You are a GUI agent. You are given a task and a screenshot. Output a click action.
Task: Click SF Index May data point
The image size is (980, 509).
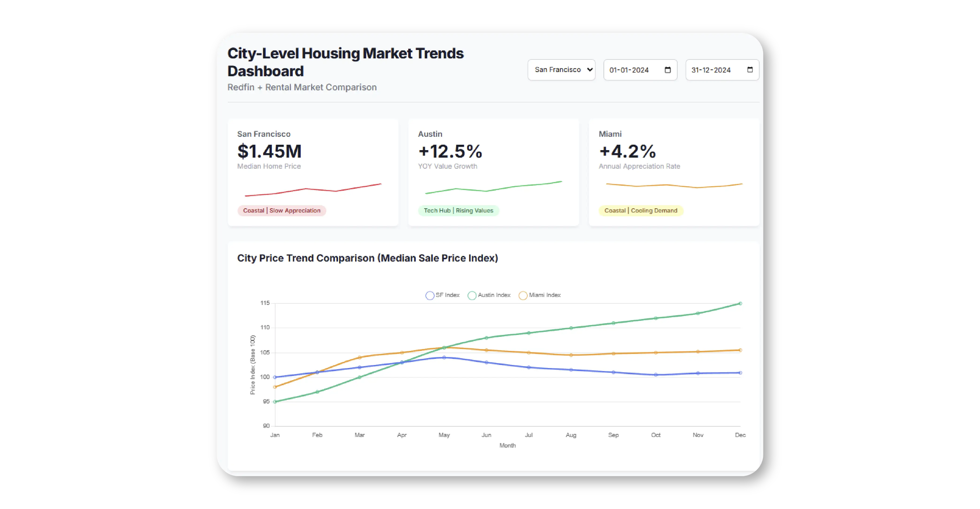coord(444,358)
